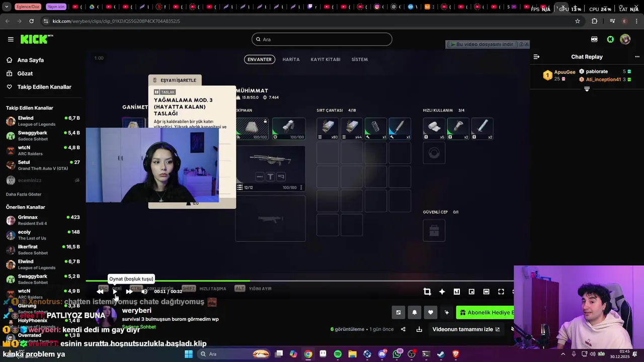The image size is (644, 362).
Task: Reload the browser page
Action: click(x=31, y=21)
